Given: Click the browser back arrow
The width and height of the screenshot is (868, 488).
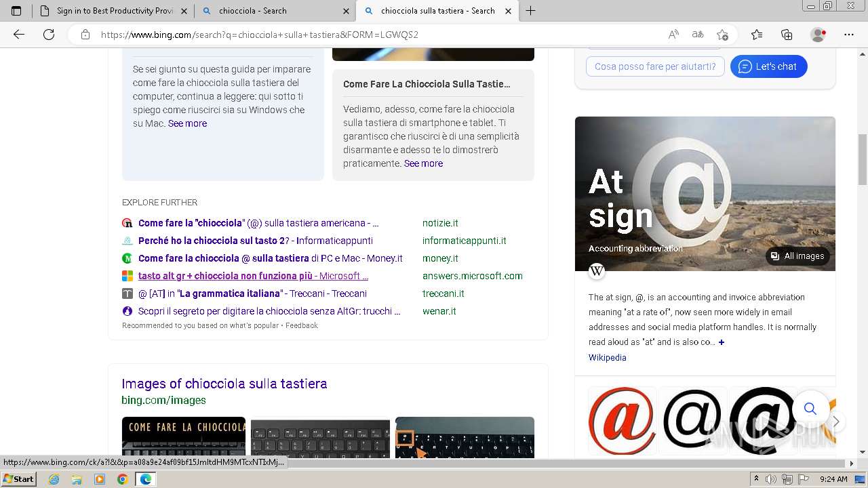Looking at the screenshot, I should click(x=19, y=35).
